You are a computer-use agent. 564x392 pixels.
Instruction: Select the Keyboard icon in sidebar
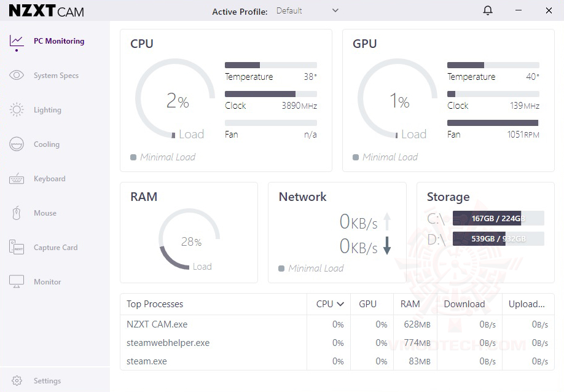[17, 179]
